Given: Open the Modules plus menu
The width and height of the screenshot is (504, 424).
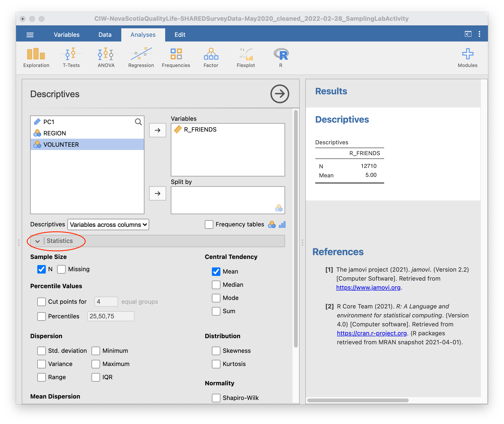Looking at the screenshot, I should (x=467, y=58).
